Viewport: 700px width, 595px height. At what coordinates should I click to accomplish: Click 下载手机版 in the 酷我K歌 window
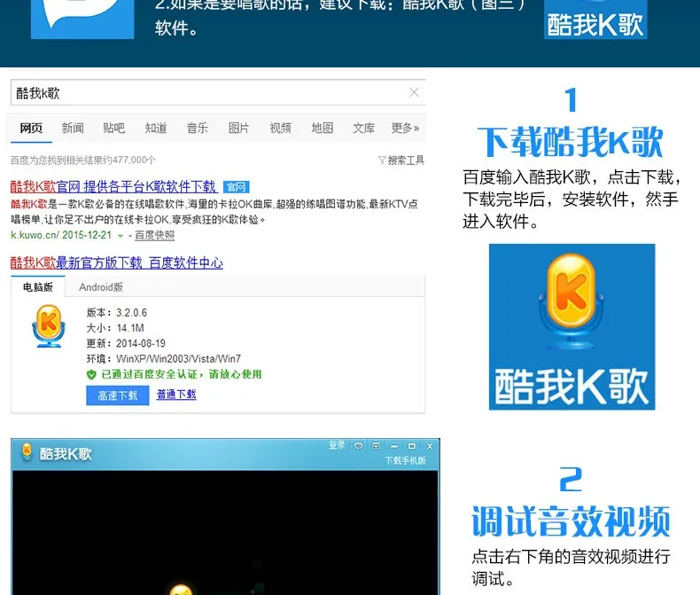pos(405,460)
